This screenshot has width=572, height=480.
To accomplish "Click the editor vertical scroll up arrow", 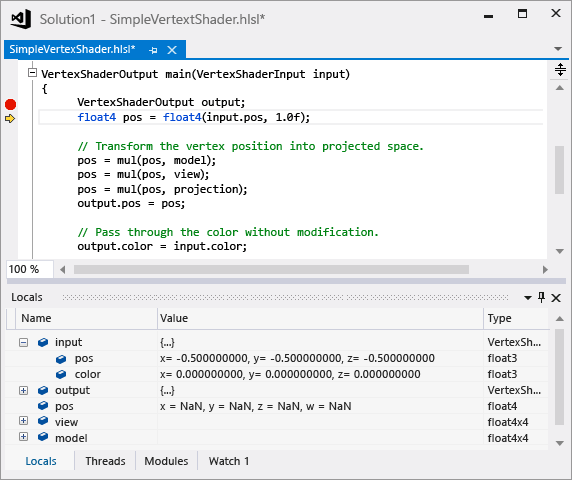I will point(560,88).
